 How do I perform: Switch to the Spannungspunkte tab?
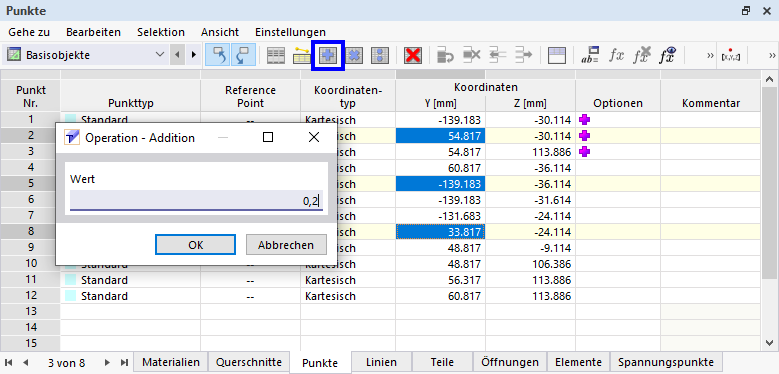666,363
